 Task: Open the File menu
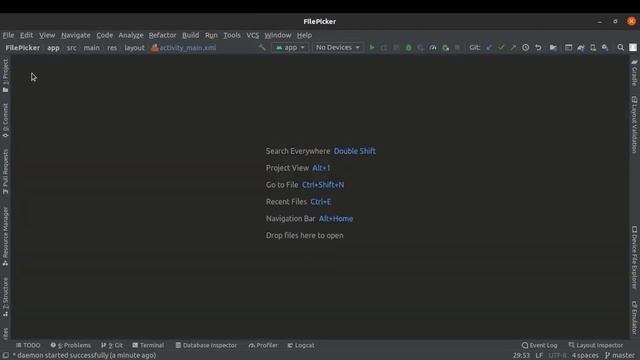point(8,35)
